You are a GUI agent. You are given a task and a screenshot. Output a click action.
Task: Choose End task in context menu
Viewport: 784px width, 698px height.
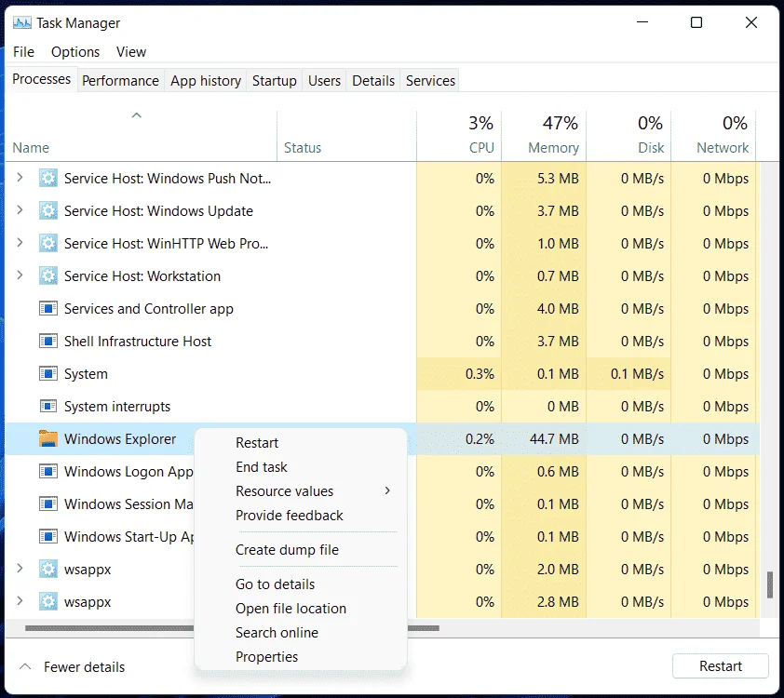pyautogui.click(x=262, y=466)
